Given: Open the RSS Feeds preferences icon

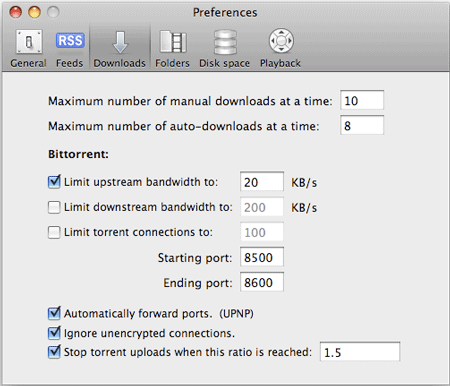Looking at the screenshot, I should [70, 41].
